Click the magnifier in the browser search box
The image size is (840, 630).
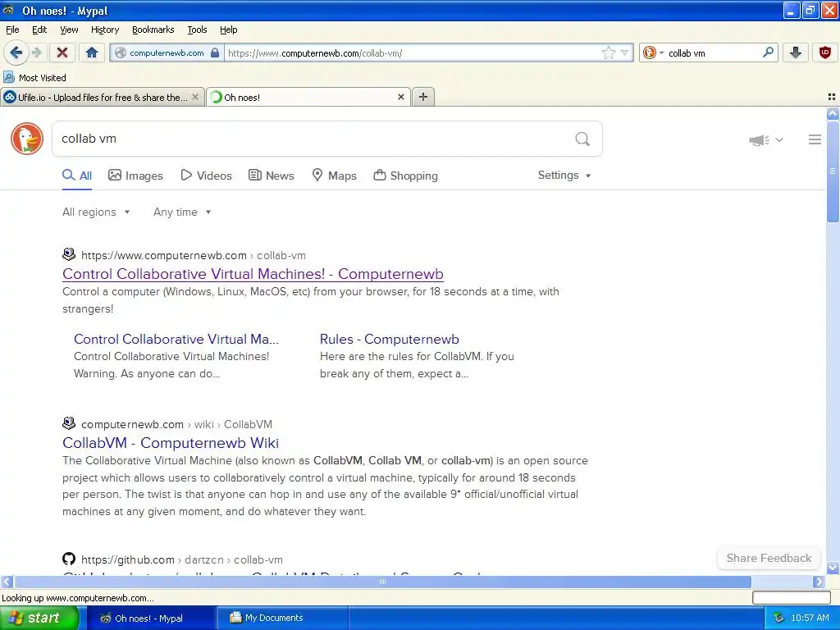click(768, 52)
